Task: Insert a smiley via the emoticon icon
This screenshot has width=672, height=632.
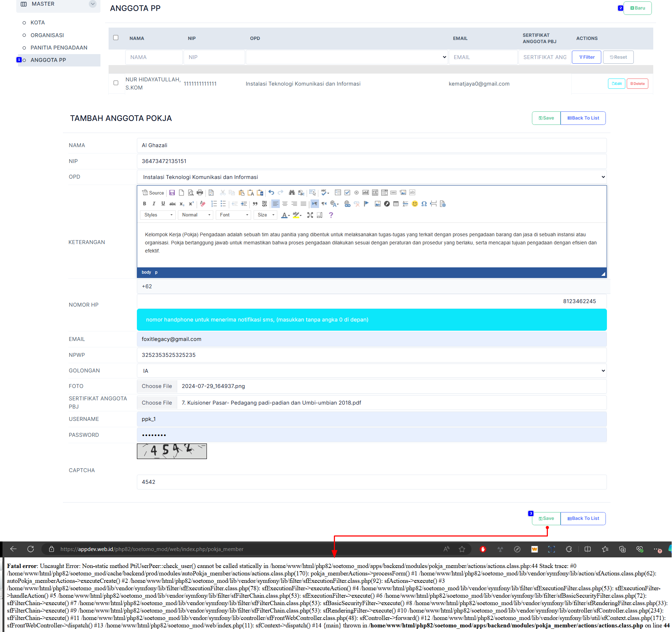Action: point(415,204)
